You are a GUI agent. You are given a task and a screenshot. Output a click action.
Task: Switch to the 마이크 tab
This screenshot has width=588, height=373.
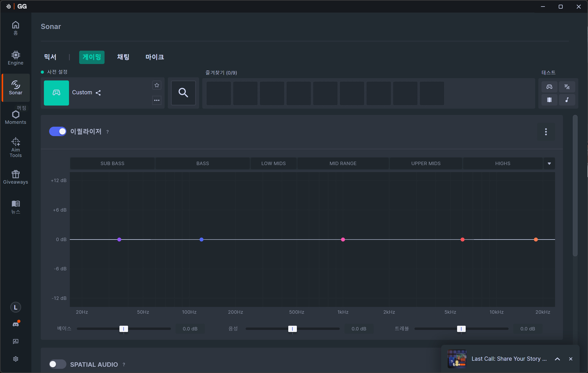tap(155, 57)
